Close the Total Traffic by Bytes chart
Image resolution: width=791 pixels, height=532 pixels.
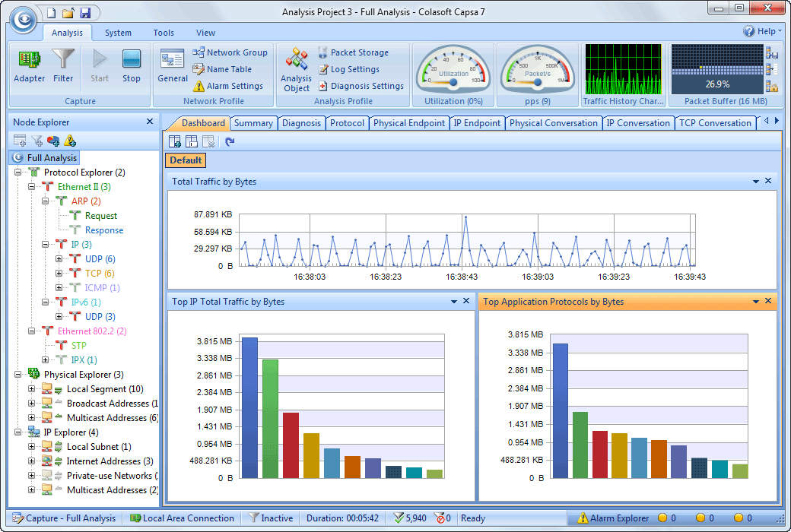click(767, 181)
